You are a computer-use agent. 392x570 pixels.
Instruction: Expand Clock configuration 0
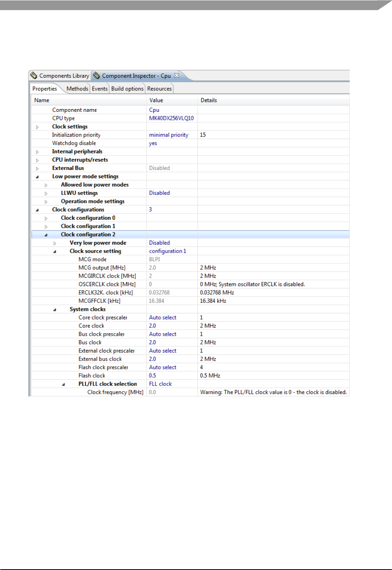tap(46, 218)
